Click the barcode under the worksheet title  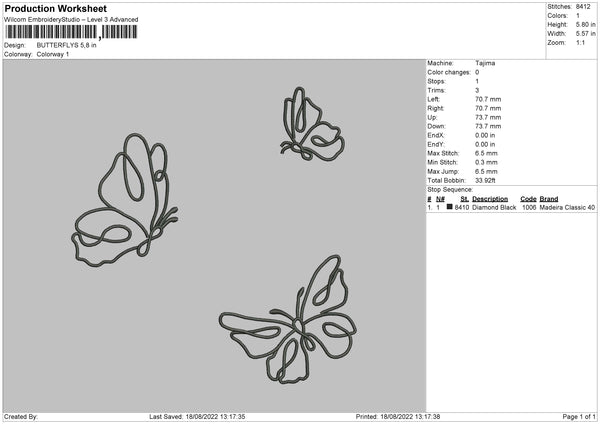coord(71,32)
